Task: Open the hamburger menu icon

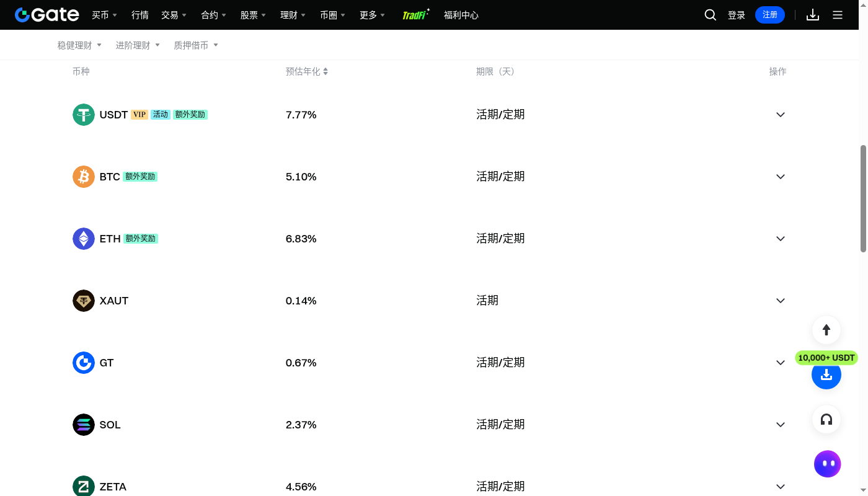Action: pyautogui.click(x=838, y=15)
